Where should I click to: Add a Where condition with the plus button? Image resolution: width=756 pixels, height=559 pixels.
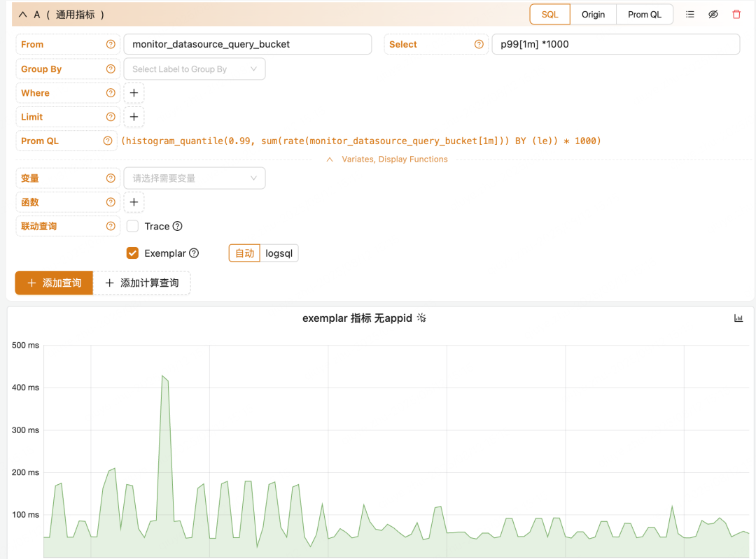coord(134,93)
